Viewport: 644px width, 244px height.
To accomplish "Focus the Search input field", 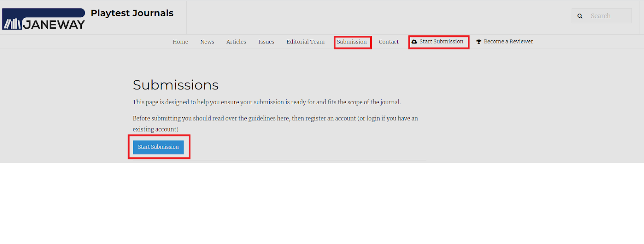I will (602, 16).
